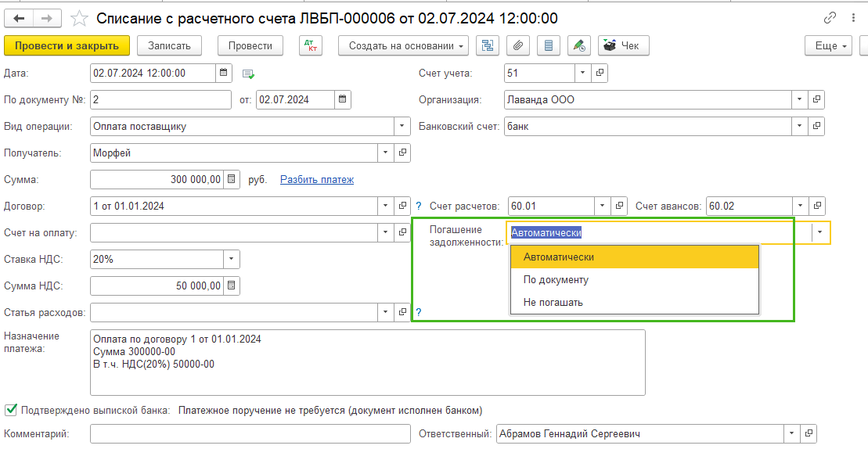Image resolution: width=868 pixels, height=449 pixels.
Task: Add document to favorites with the star
Action: click(79, 19)
